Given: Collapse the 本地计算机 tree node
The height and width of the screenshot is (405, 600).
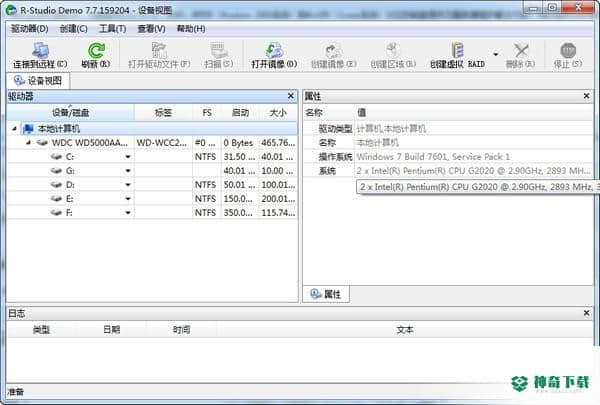Looking at the screenshot, I should click(x=14, y=129).
